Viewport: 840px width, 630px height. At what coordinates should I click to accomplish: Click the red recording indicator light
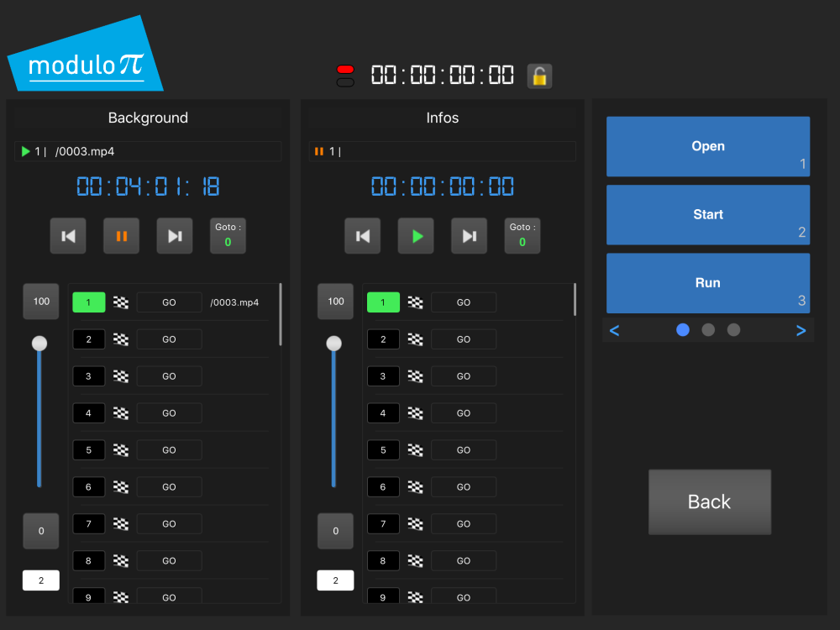pos(345,70)
